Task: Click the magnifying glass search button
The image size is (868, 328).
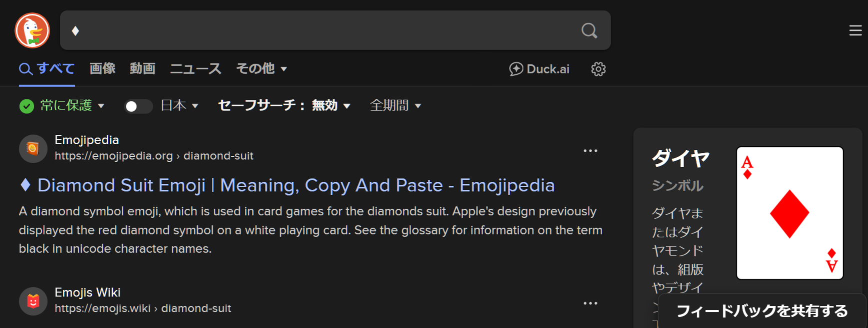Action: [589, 30]
